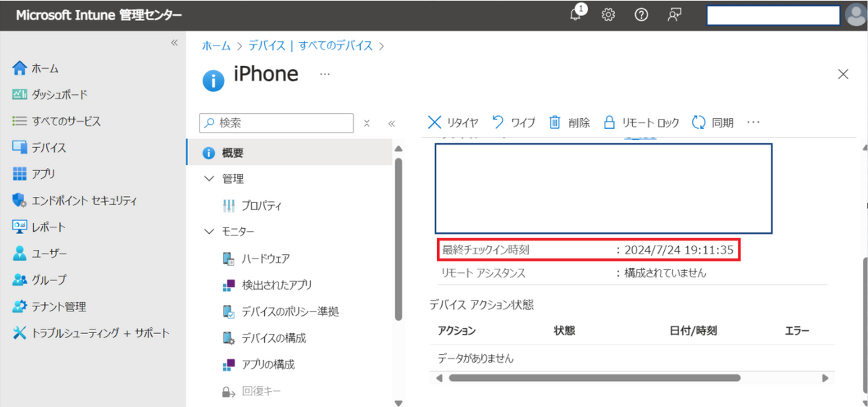Click the リモート ロック command
Viewport: 868px width, 407px height.
pos(641,122)
